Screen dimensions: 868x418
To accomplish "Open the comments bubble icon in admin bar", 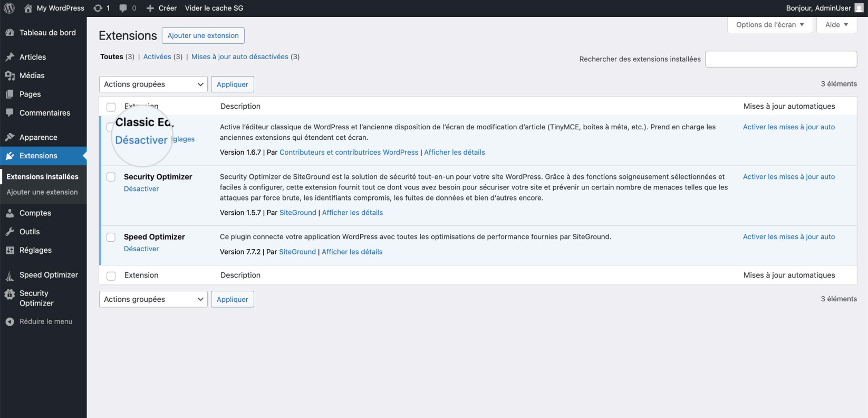I will tap(123, 8).
